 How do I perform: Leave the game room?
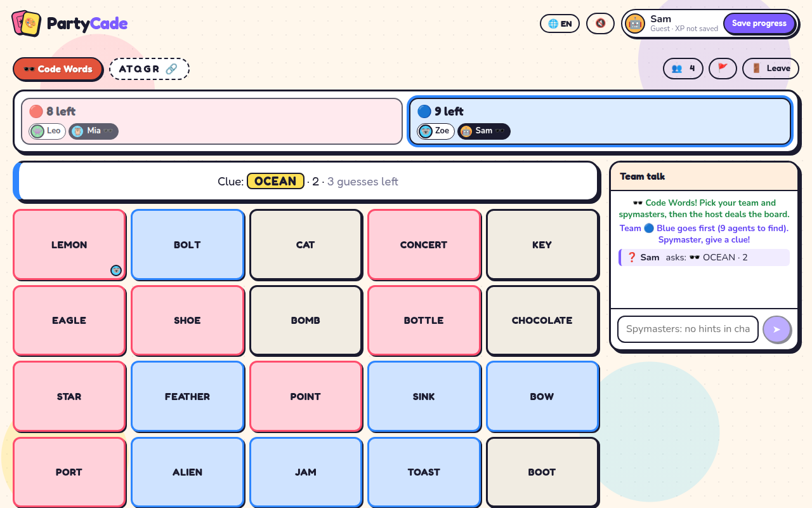771,69
